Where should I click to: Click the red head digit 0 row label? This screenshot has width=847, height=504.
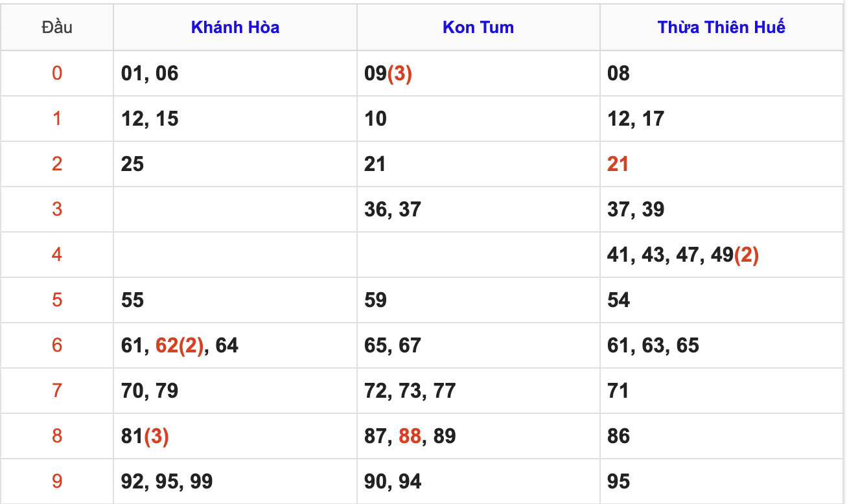pyautogui.click(x=57, y=73)
